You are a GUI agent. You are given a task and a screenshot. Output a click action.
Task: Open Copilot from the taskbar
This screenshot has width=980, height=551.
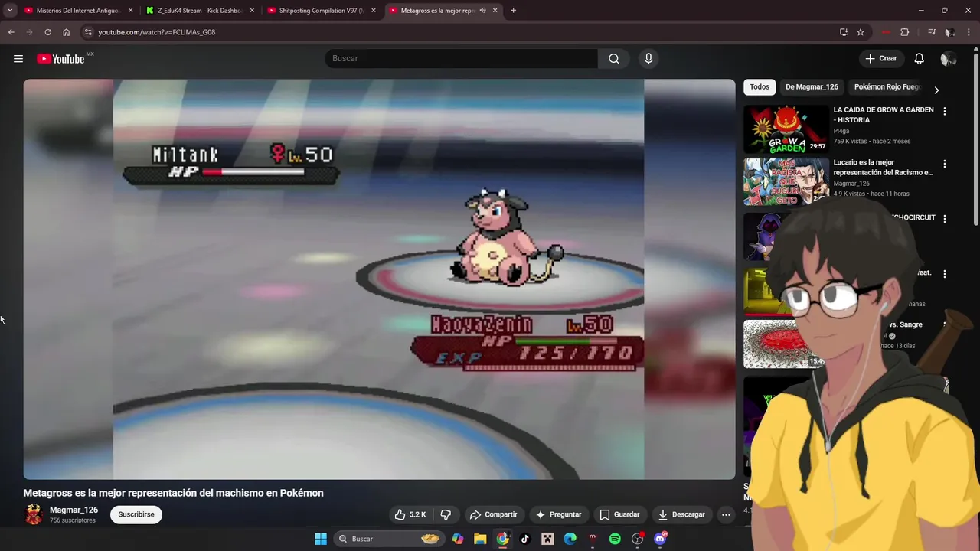[457, 539]
